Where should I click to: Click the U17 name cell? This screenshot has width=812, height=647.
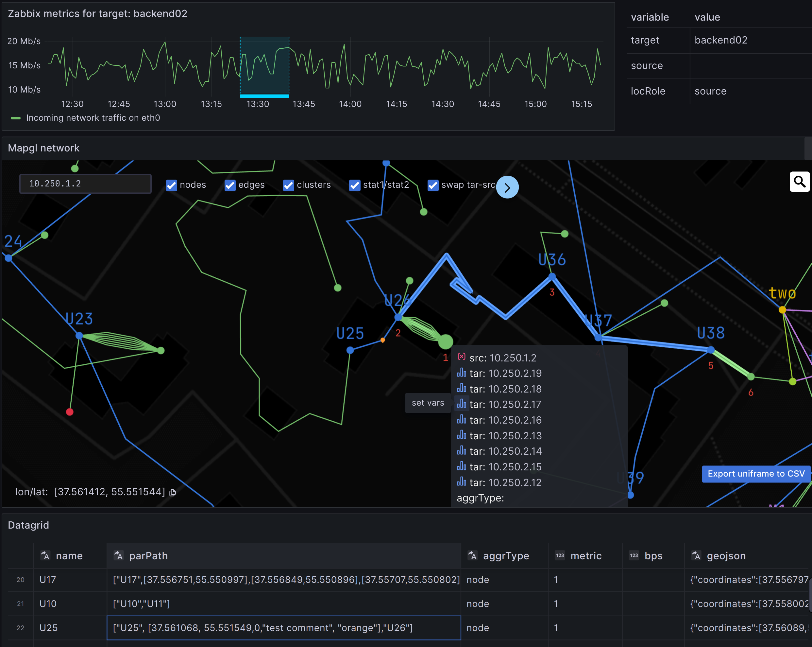click(x=70, y=580)
